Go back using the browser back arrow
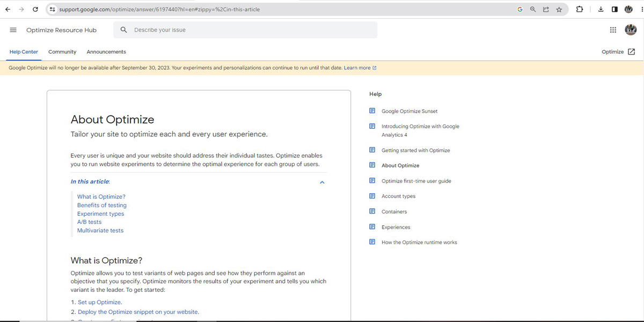 pyautogui.click(x=8, y=9)
